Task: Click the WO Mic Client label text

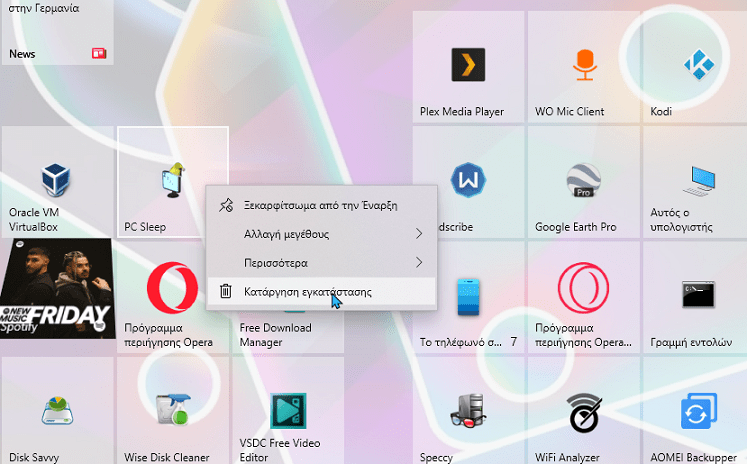Action: click(569, 111)
